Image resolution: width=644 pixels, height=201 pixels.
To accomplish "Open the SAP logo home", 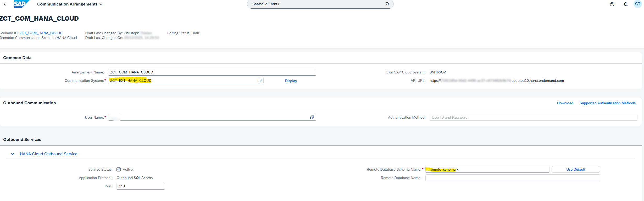I will point(21,4).
